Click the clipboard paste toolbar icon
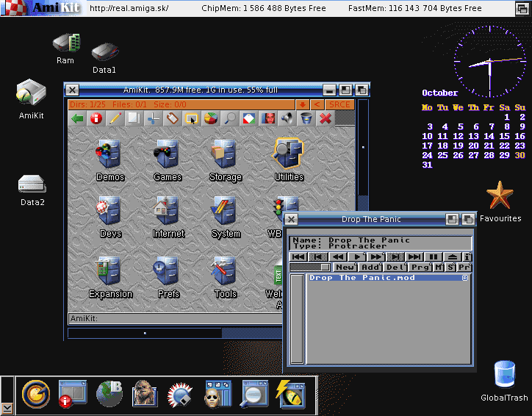Screen dimensions: 532x416 pyautogui.click(x=173, y=118)
